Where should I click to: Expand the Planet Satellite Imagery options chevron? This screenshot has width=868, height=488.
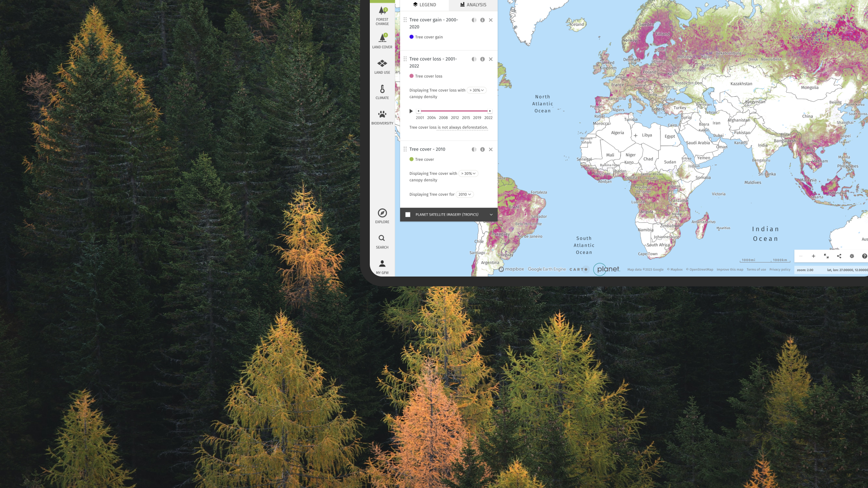pyautogui.click(x=491, y=214)
